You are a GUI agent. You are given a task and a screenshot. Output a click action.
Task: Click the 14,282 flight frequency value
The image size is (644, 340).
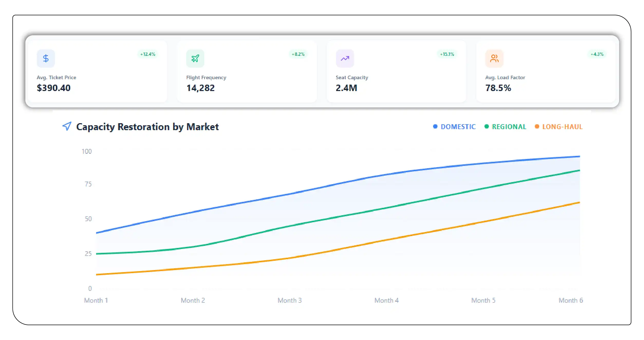[200, 88]
